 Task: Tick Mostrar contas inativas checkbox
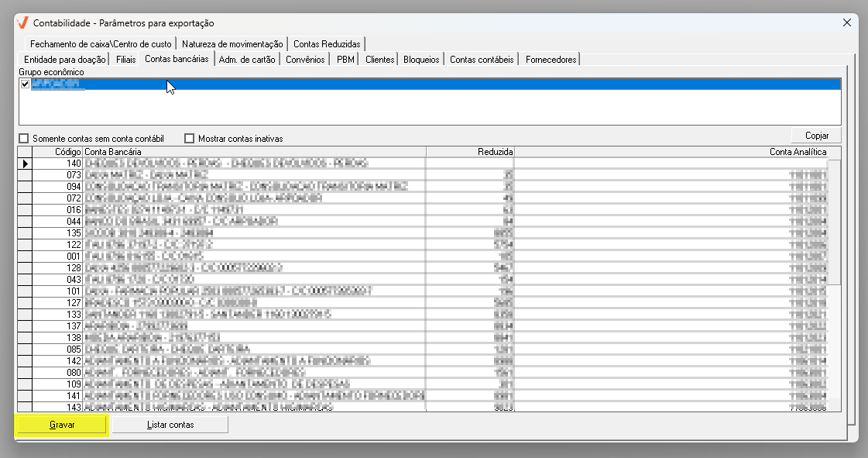[x=190, y=139]
